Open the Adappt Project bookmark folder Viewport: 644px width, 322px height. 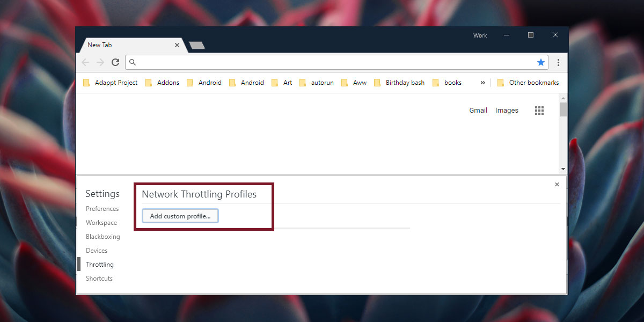[x=110, y=83]
